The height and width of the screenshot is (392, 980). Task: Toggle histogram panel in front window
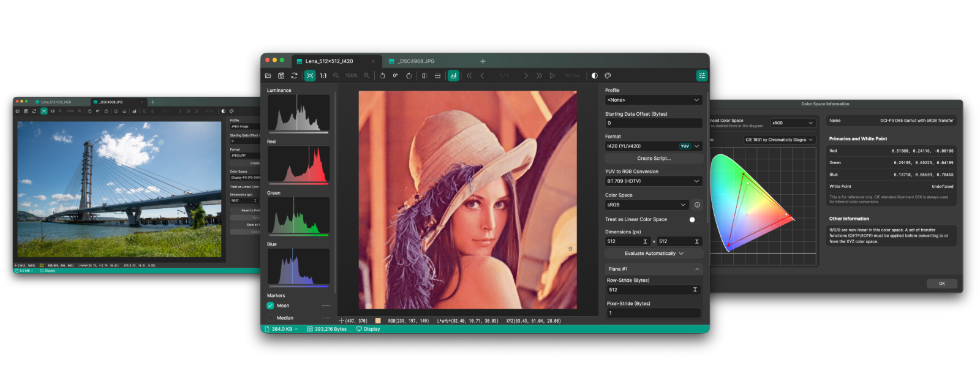(x=453, y=76)
